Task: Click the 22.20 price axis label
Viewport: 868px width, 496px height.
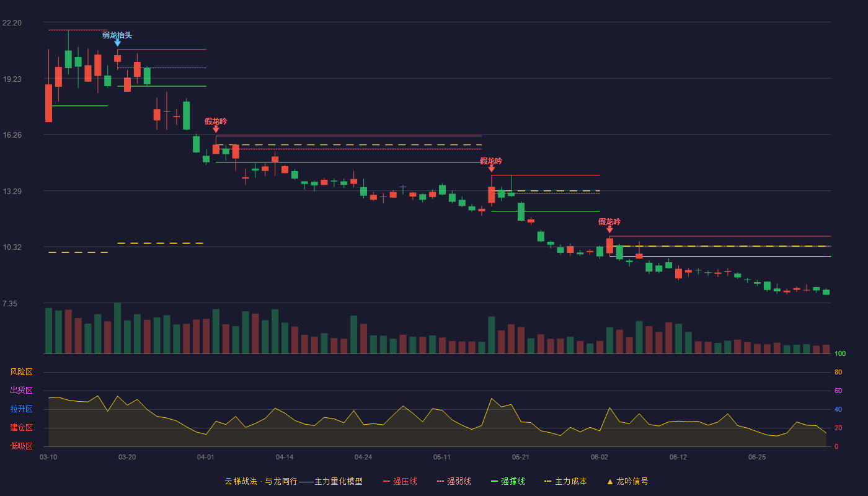Action: click(x=12, y=23)
